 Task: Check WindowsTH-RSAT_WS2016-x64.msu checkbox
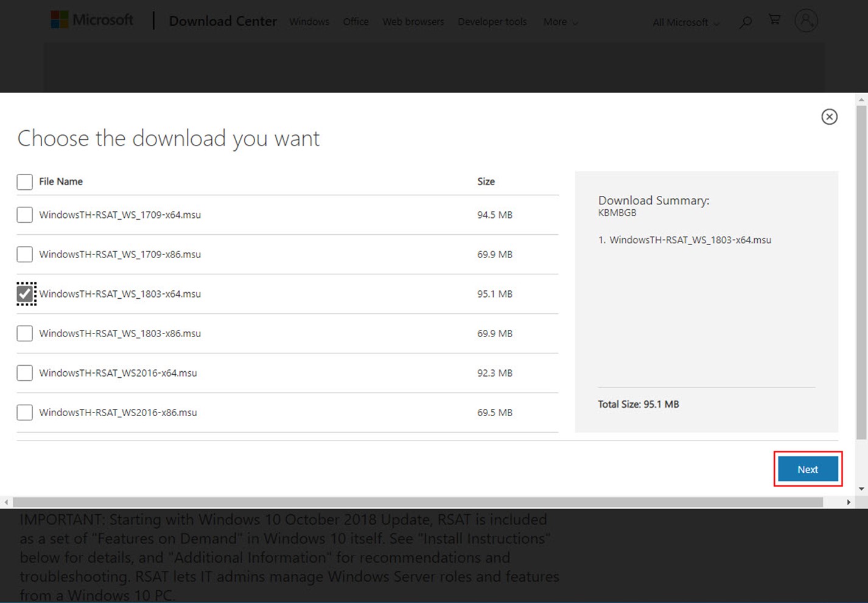coord(24,373)
